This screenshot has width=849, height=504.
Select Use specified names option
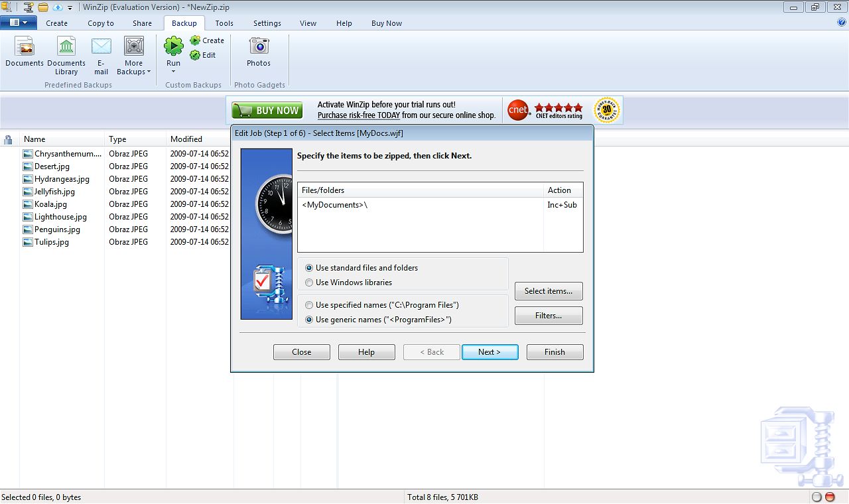pyautogui.click(x=381, y=305)
